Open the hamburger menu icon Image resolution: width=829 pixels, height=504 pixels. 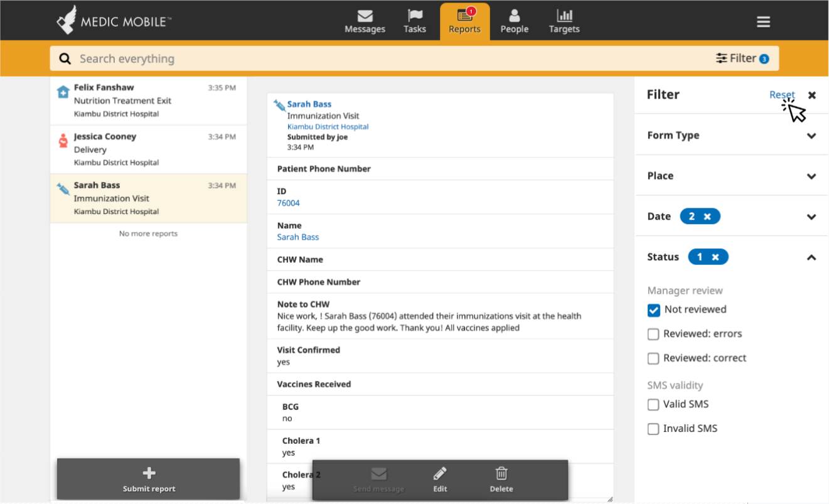point(763,22)
